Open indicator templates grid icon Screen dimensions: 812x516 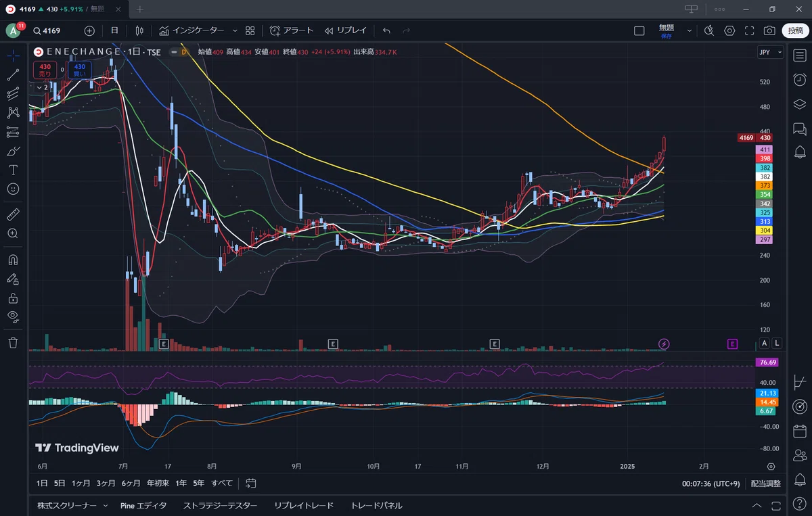(250, 30)
